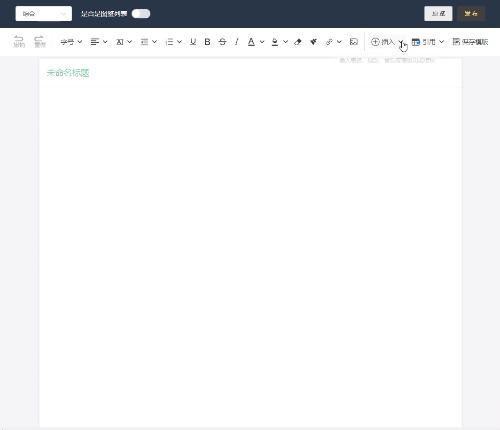
Task: Click the undo (撤销) icon
Action: pyautogui.click(x=19, y=41)
